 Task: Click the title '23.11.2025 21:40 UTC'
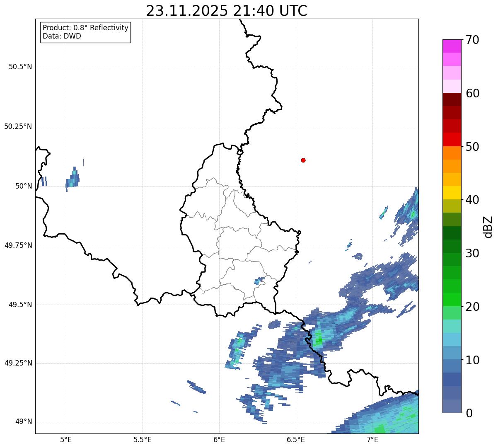coord(227,11)
